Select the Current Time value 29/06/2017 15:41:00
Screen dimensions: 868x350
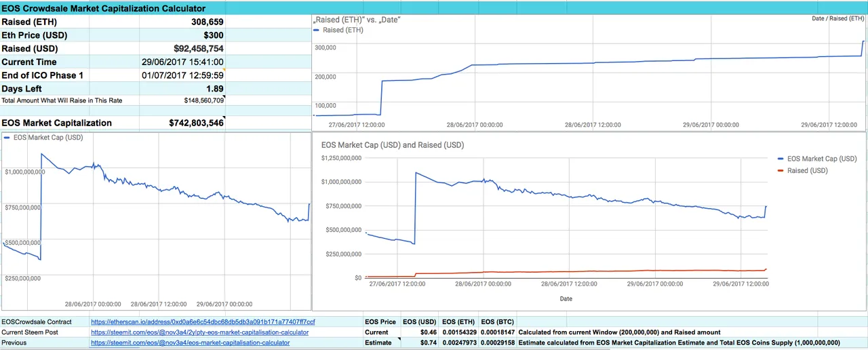pos(182,62)
